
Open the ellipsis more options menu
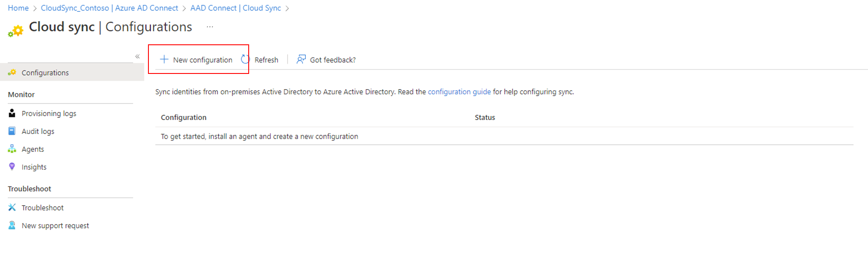[x=210, y=27]
